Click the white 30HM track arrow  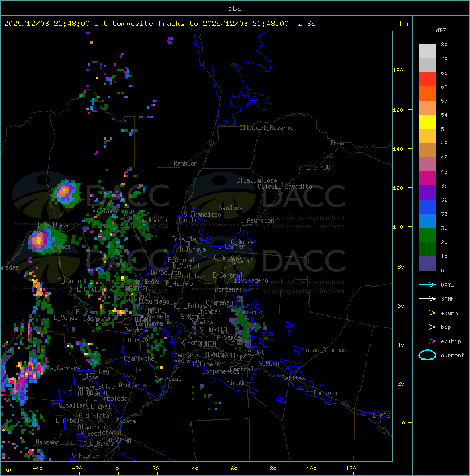pyautogui.click(x=427, y=298)
